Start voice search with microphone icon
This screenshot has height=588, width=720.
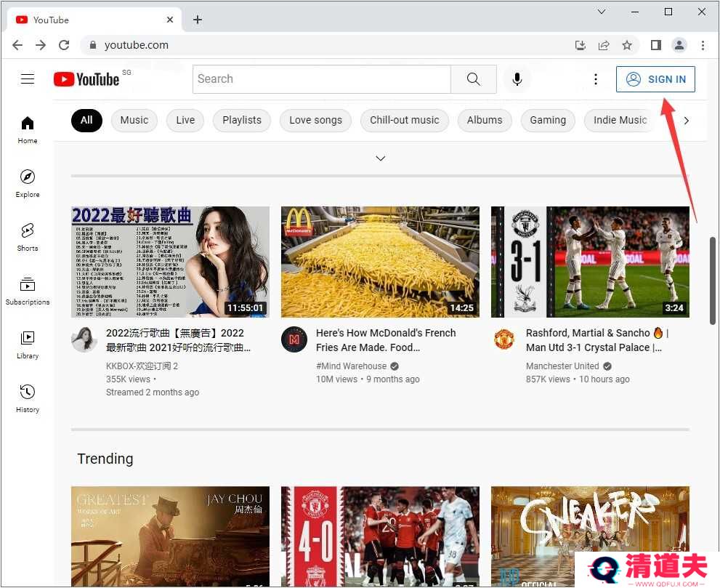pyautogui.click(x=517, y=79)
